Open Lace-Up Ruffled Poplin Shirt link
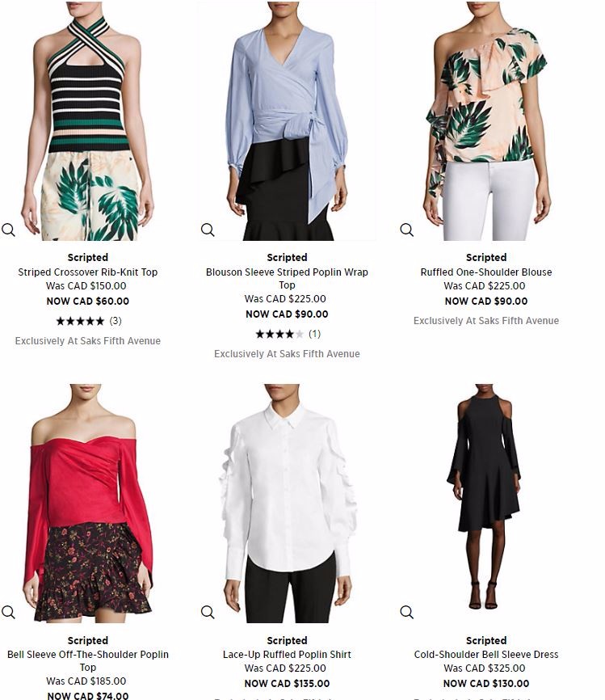The height and width of the screenshot is (700, 605). (287, 655)
